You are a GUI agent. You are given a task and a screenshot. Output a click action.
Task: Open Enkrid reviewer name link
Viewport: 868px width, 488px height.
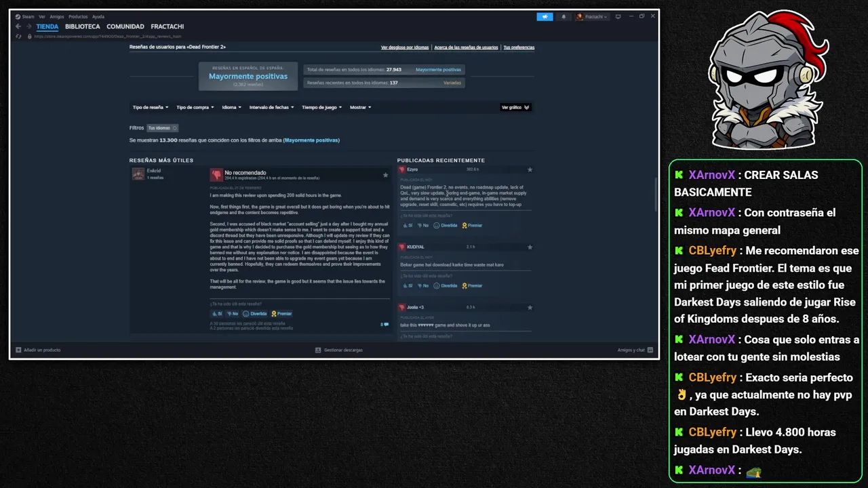(154, 170)
